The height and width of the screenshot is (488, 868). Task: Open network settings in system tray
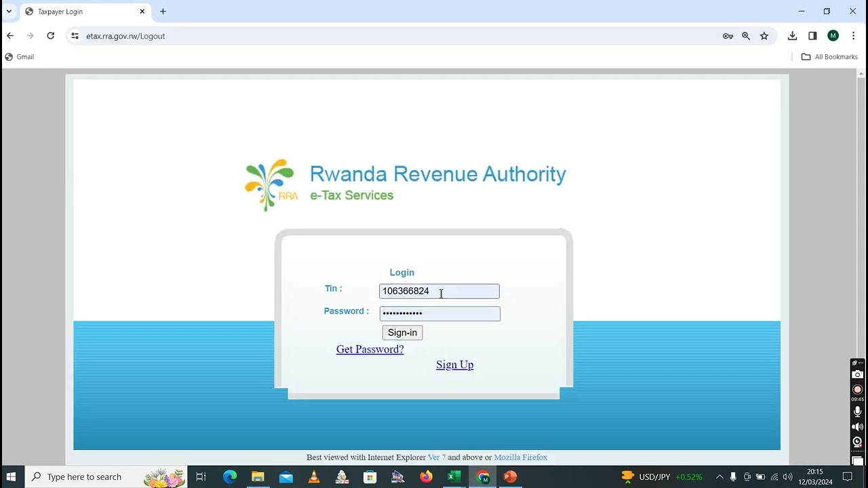(774, 476)
